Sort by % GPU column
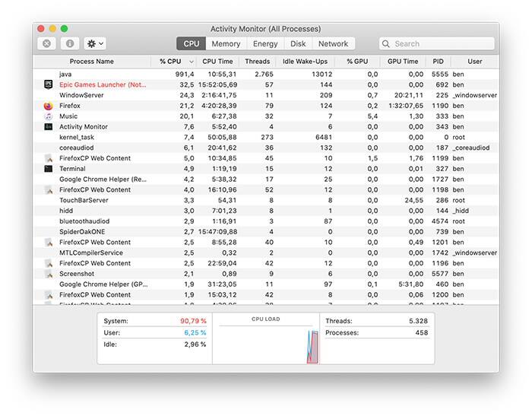The height and width of the screenshot is (416, 532). coord(357,62)
